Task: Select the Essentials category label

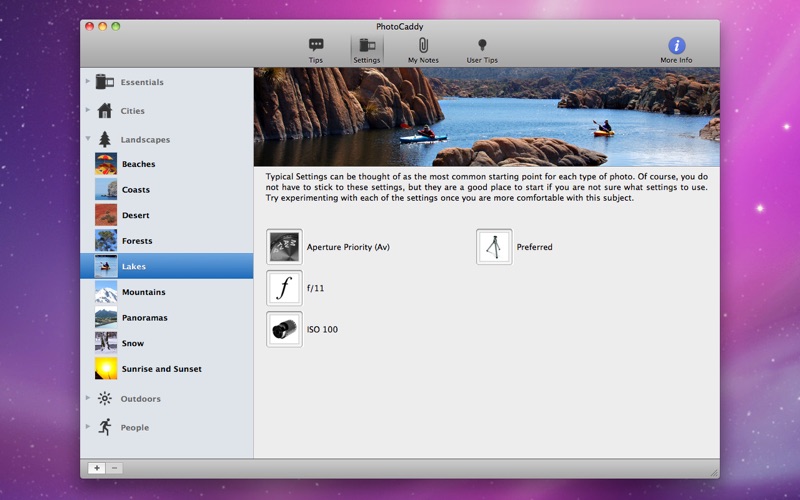Action: click(142, 82)
